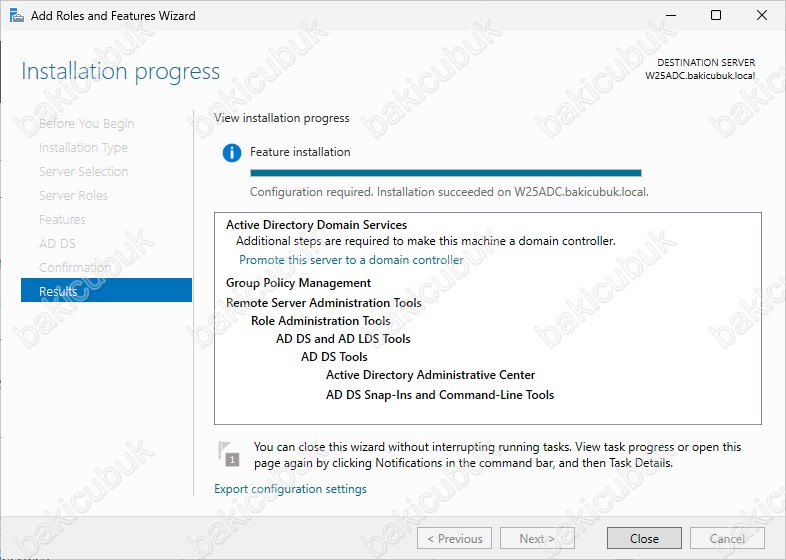The height and width of the screenshot is (560, 786).
Task: Click Group Policy Management entry
Action: (298, 283)
